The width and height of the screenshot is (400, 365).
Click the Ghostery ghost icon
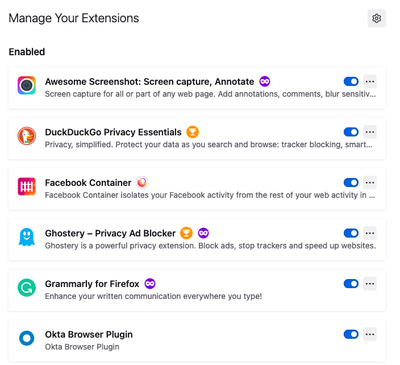tap(27, 237)
